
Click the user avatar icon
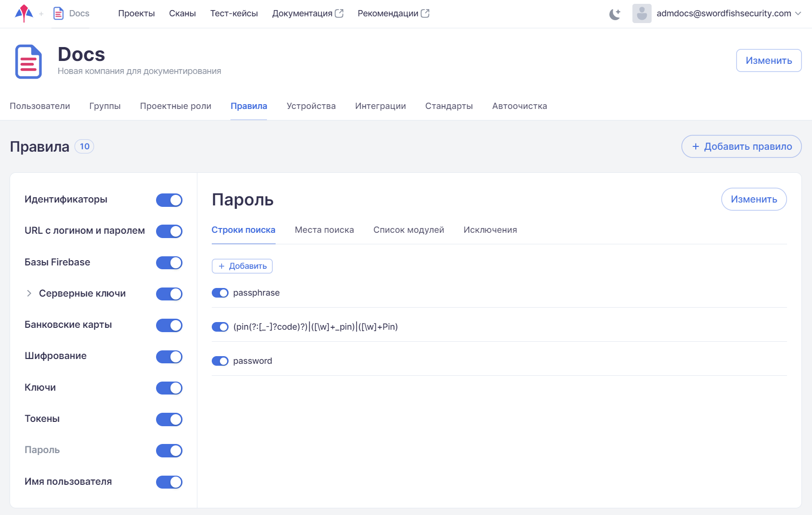(642, 13)
